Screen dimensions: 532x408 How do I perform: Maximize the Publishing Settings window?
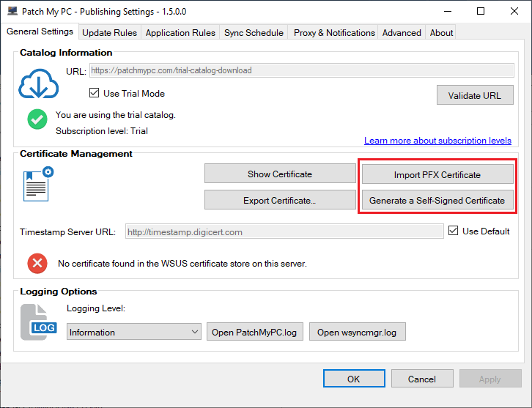pos(481,11)
